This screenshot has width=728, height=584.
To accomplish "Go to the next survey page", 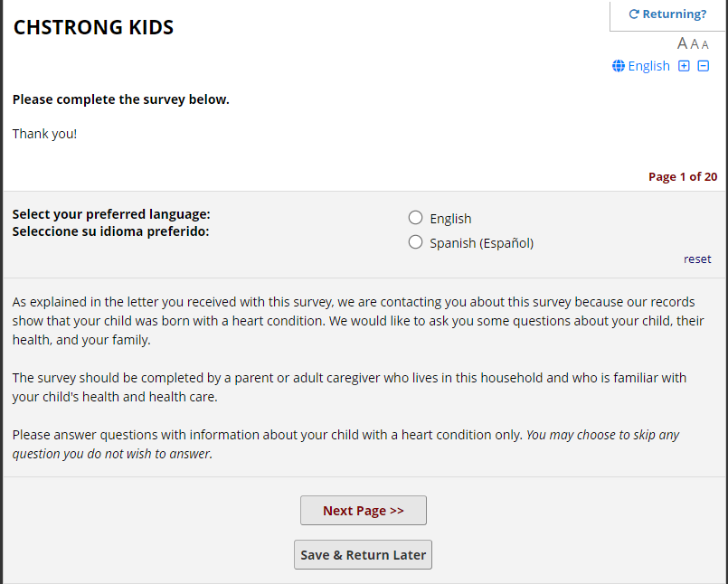I will click(x=363, y=511).
